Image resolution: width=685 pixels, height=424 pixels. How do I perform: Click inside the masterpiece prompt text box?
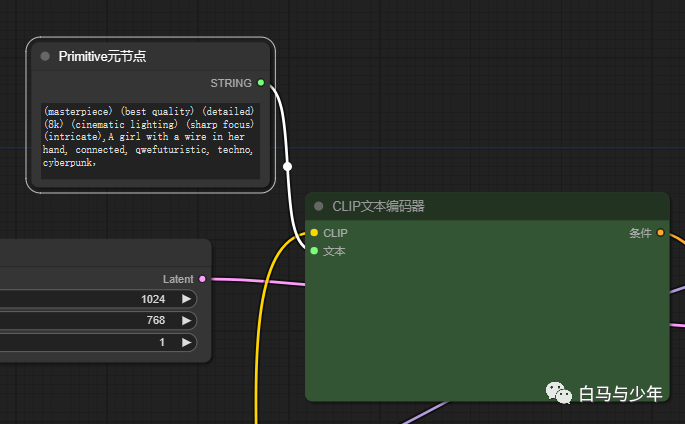point(150,140)
